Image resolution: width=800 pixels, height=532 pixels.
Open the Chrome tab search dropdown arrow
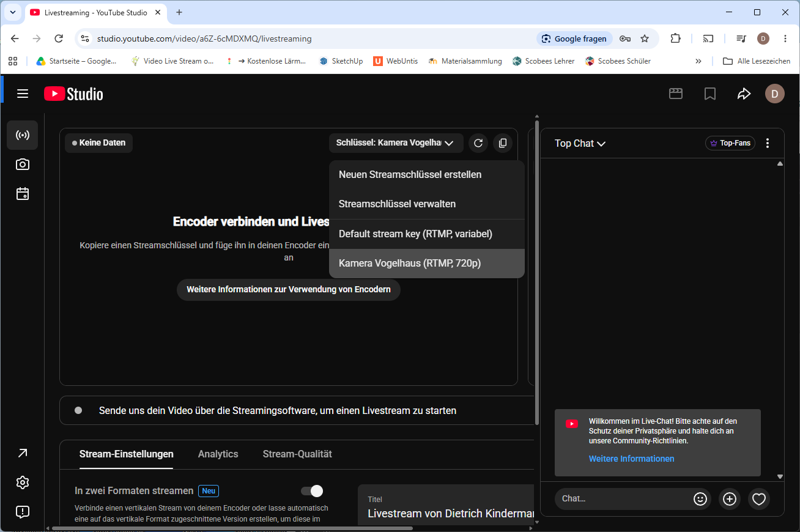(12, 12)
